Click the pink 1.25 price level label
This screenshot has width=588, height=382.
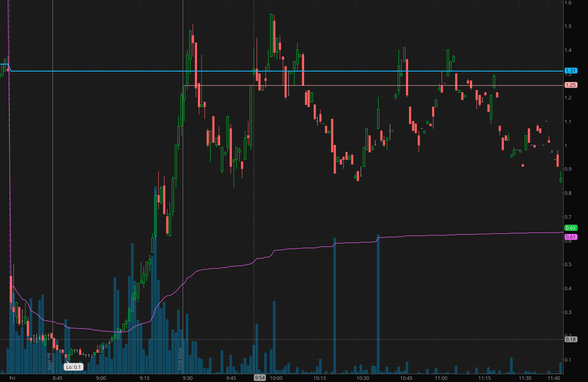571,85
